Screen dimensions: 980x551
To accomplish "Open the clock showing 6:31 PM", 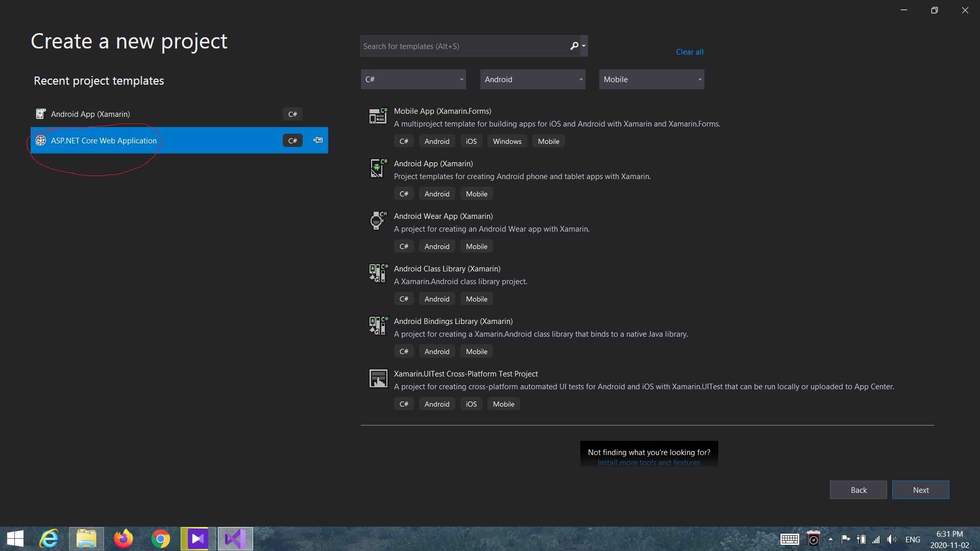I will [x=949, y=539].
